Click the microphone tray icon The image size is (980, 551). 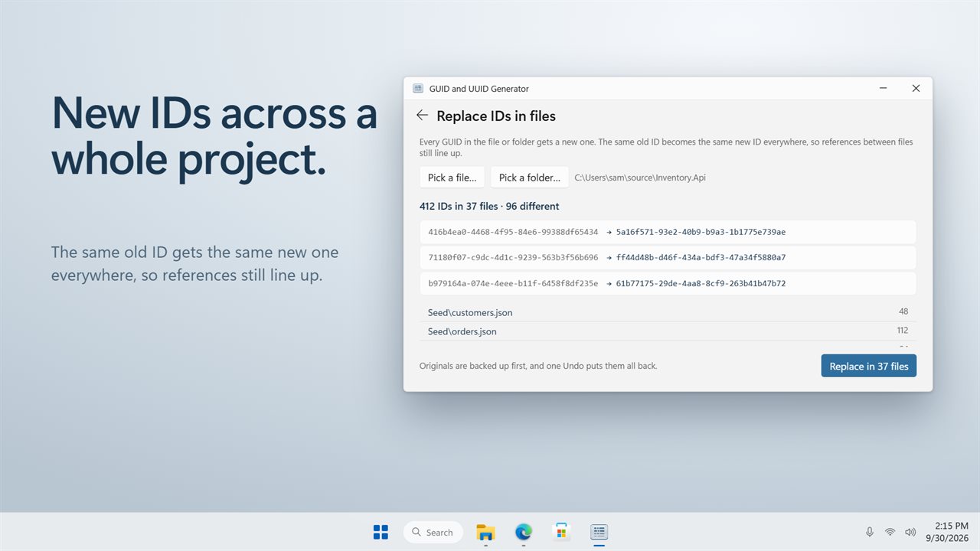coord(870,532)
